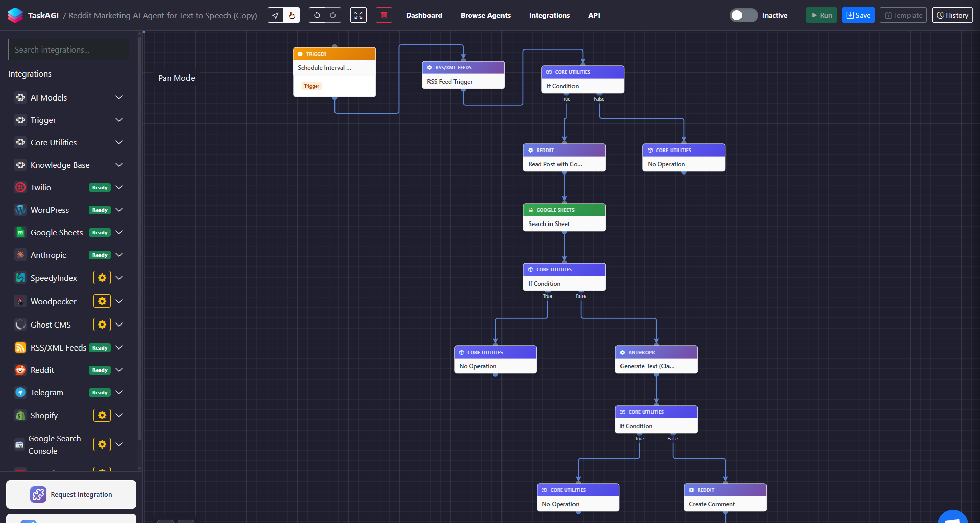Click the Search integrations input field
This screenshot has height=523, width=980.
(x=68, y=49)
